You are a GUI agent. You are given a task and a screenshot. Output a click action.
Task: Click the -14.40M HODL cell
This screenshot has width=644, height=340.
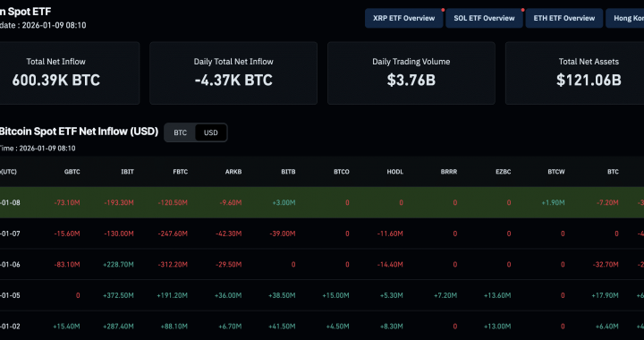click(x=390, y=265)
